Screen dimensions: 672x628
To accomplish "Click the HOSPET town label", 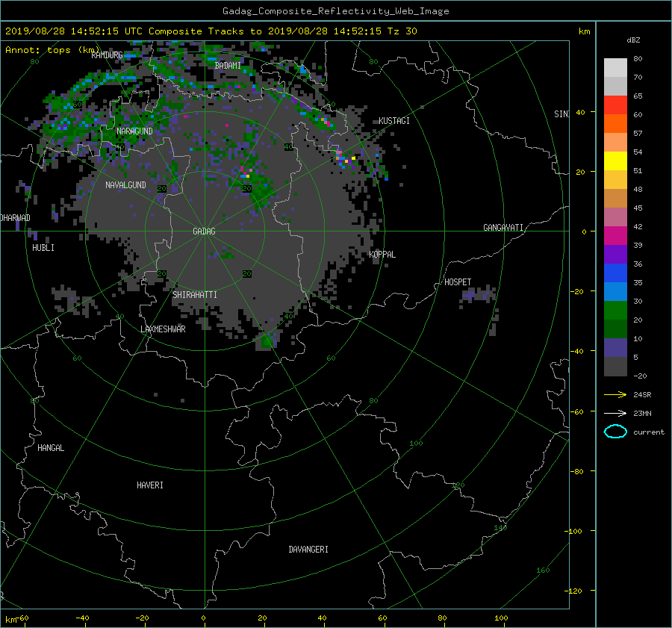I will [458, 282].
